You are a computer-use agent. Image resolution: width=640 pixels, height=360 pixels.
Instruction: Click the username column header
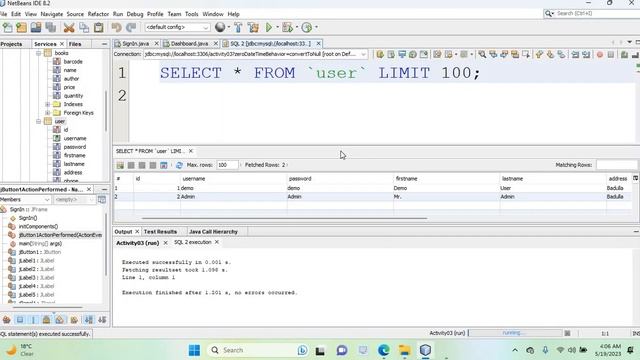(233, 179)
